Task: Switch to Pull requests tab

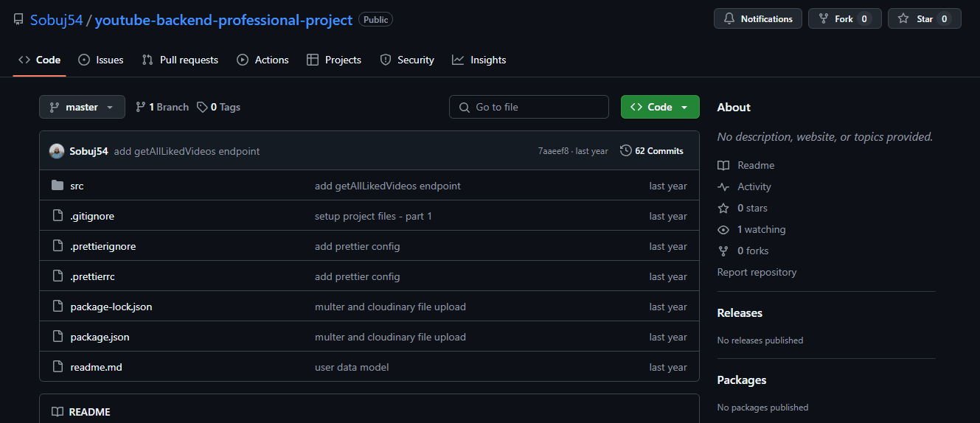Action: coord(180,60)
